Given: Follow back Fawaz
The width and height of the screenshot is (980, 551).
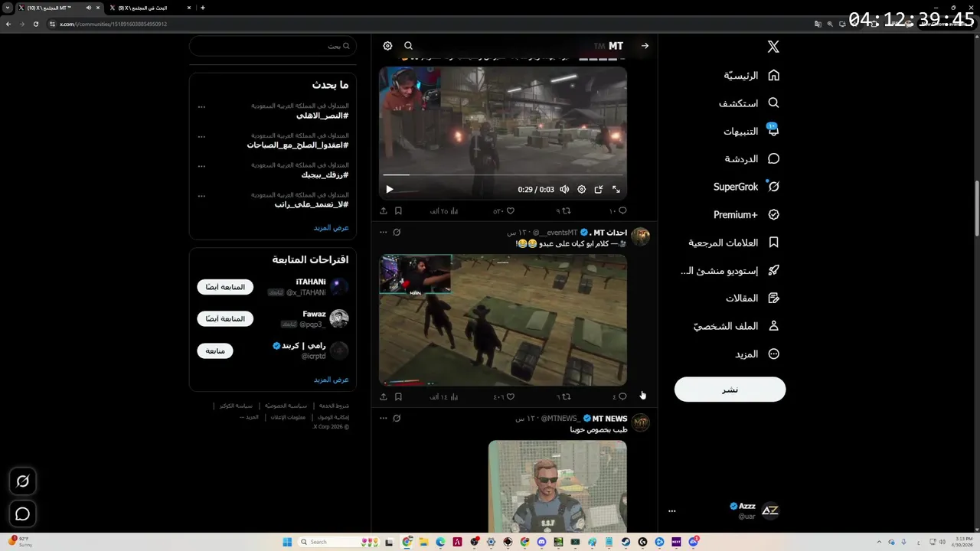Looking at the screenshot, I should coord(225,318).
